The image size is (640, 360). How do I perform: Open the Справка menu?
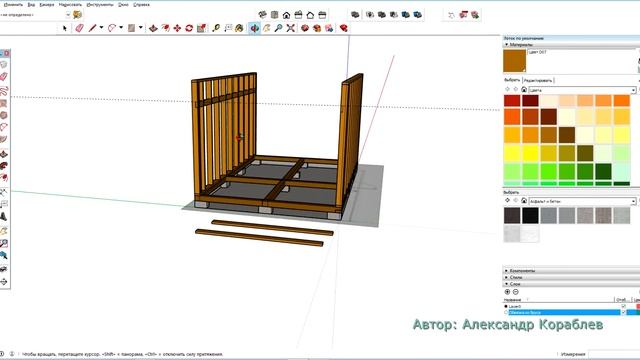(141, 4)
